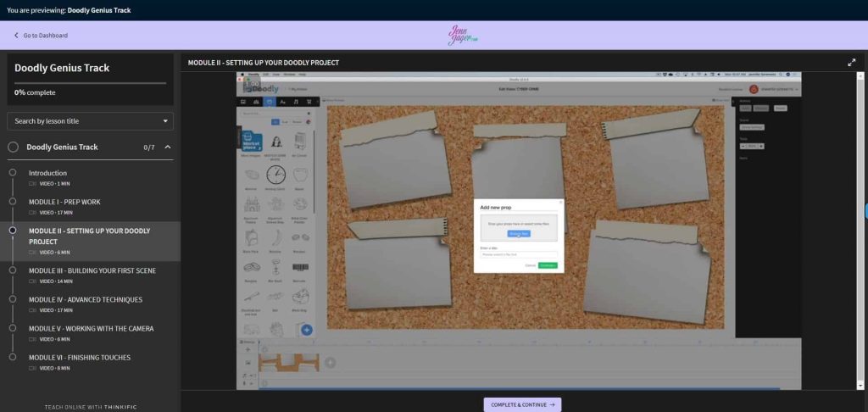Image resolution: width=868 pixels, height=412 pixels.
Task: Click the blue plus add-prop button
Action: coord(307,330)
